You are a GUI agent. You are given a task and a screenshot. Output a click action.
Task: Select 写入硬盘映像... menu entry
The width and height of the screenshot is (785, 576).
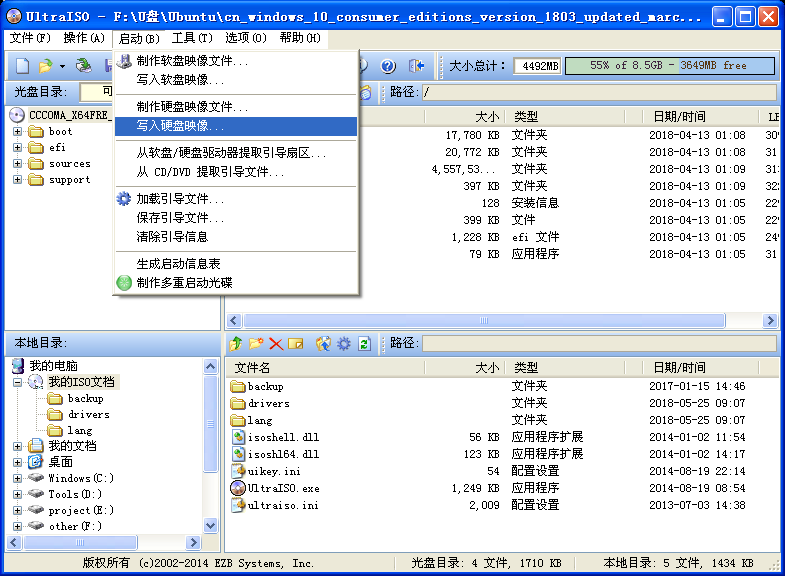[236, 126]
